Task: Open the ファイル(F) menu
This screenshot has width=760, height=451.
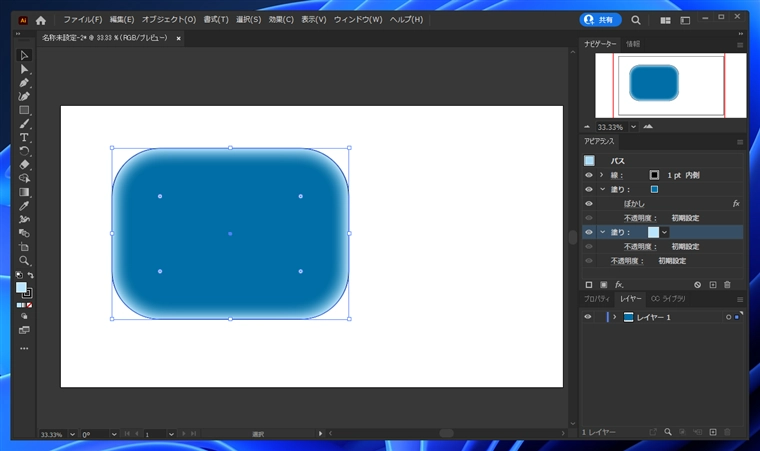Action: click(x=83, y=19)
